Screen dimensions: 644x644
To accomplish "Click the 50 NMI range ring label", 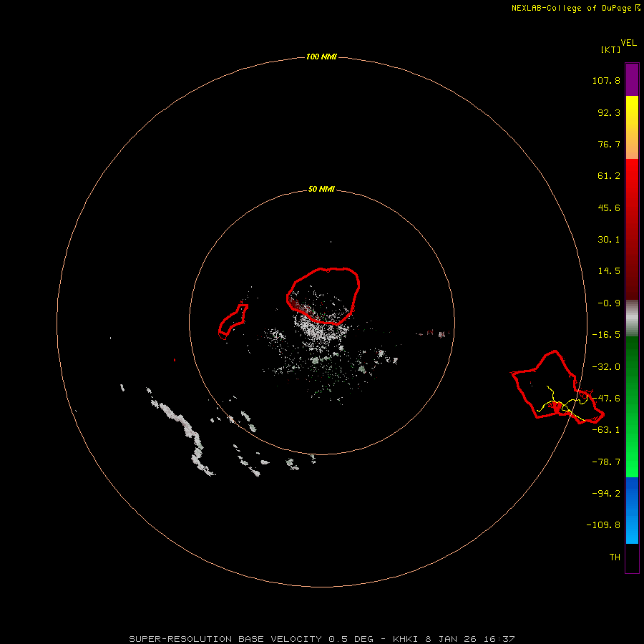I will pyautogui.click(x=321, y=190).
